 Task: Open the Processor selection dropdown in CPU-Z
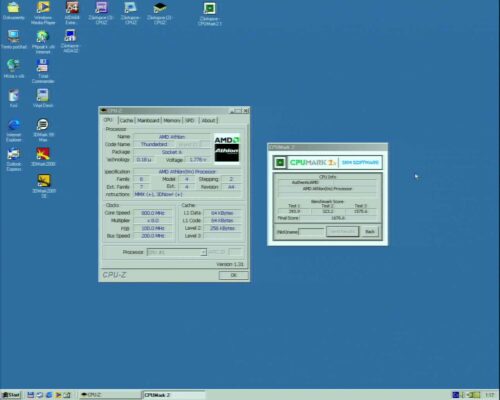click(177, 252)
